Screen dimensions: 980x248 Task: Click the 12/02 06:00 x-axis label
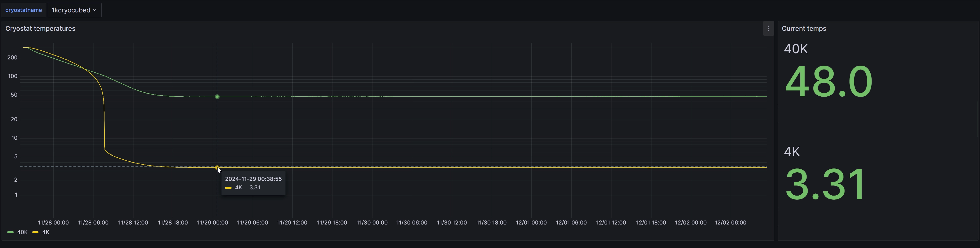[730, 222]
